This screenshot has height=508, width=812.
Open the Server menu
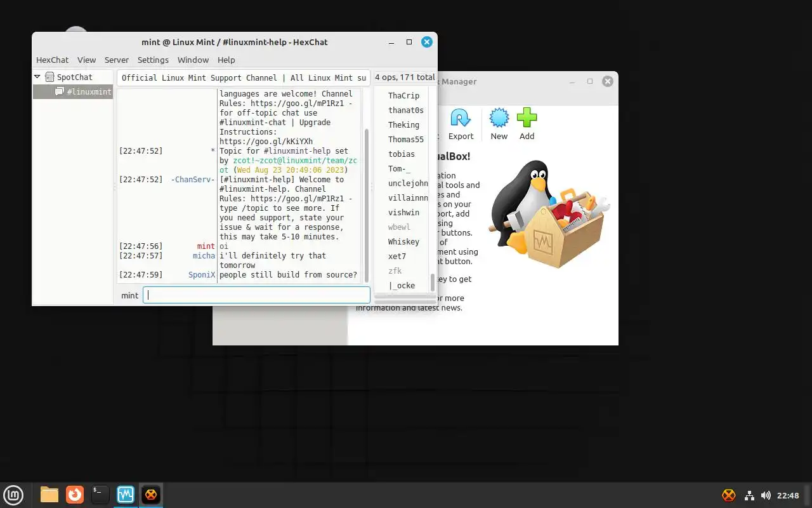click(117, 60)
